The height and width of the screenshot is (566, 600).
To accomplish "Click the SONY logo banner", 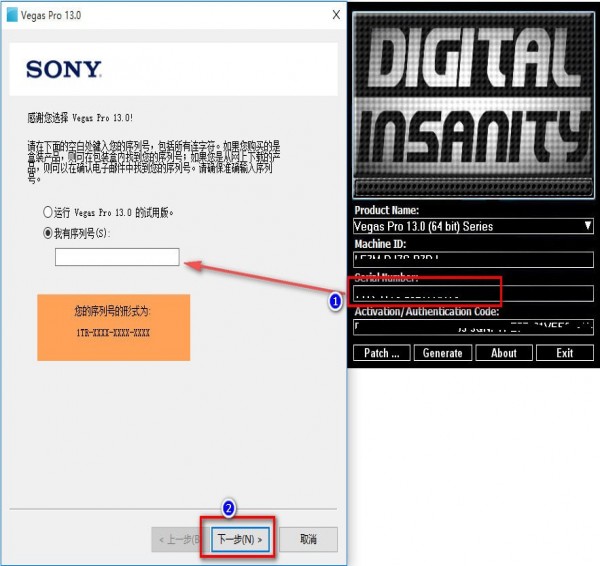I will (x=173, y=69).
